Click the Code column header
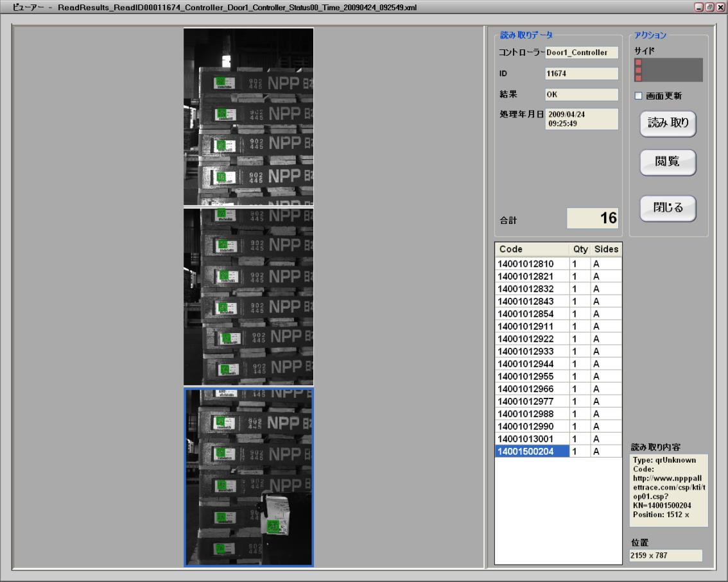This screenshot has width=728, height=582. pos(532,249)
